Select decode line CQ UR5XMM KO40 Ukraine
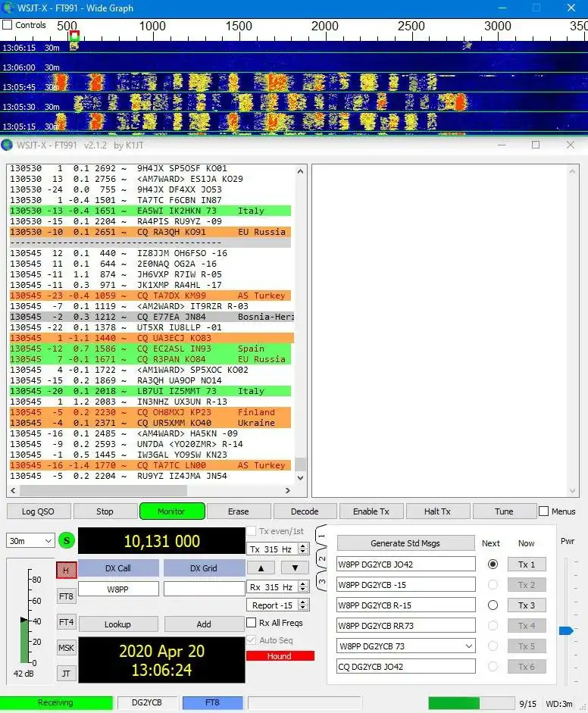Screen dimensions: 588x713 coord(150,423)
